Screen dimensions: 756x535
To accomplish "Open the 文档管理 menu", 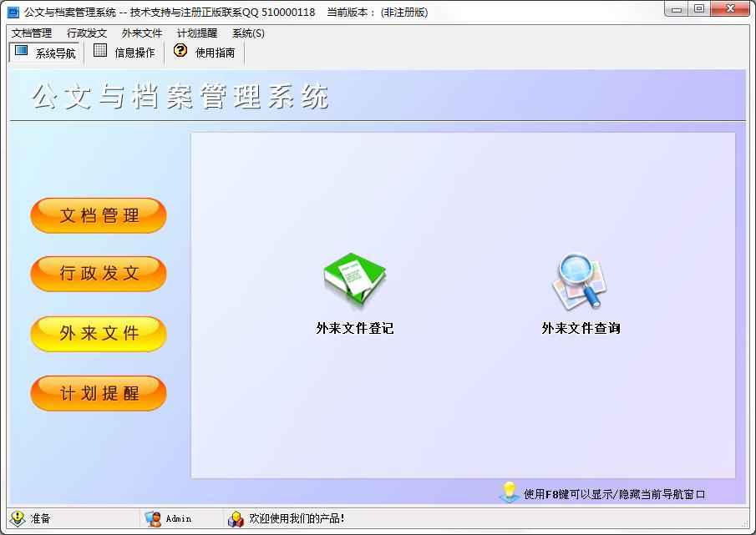I will (x=32, y=33).
